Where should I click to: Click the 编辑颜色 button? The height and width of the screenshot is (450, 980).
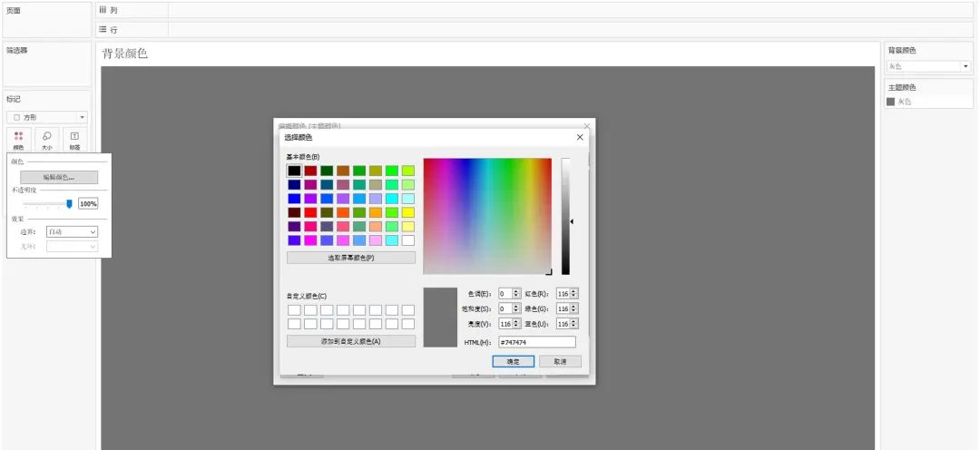[58, 178]
